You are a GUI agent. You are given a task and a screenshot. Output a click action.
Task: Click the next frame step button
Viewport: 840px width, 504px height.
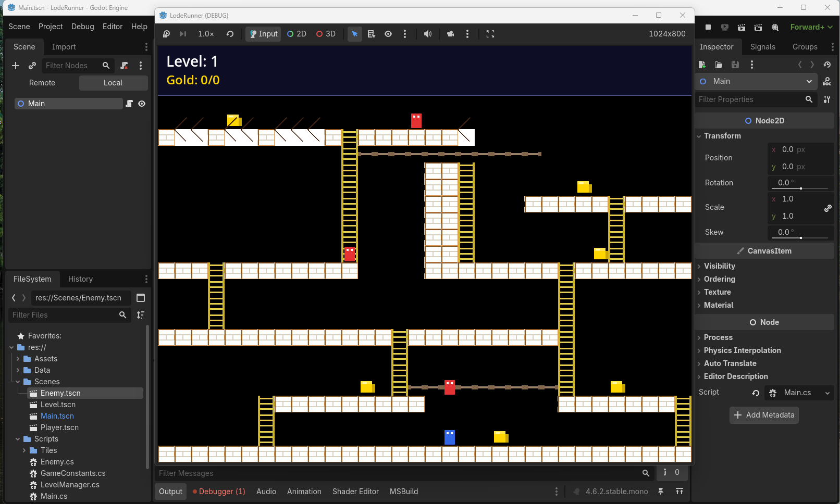(x=183, y=34)
